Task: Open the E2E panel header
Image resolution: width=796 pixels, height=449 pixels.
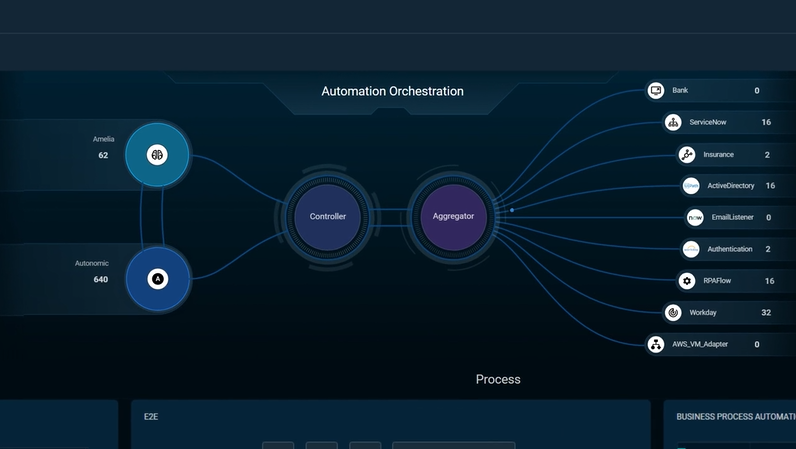Action: point(152,416)
